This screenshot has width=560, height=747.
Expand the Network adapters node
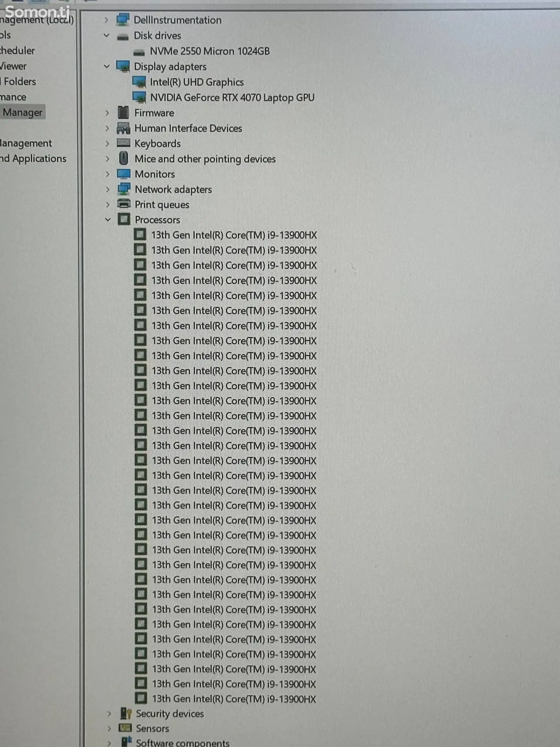(x=108, y=189)
